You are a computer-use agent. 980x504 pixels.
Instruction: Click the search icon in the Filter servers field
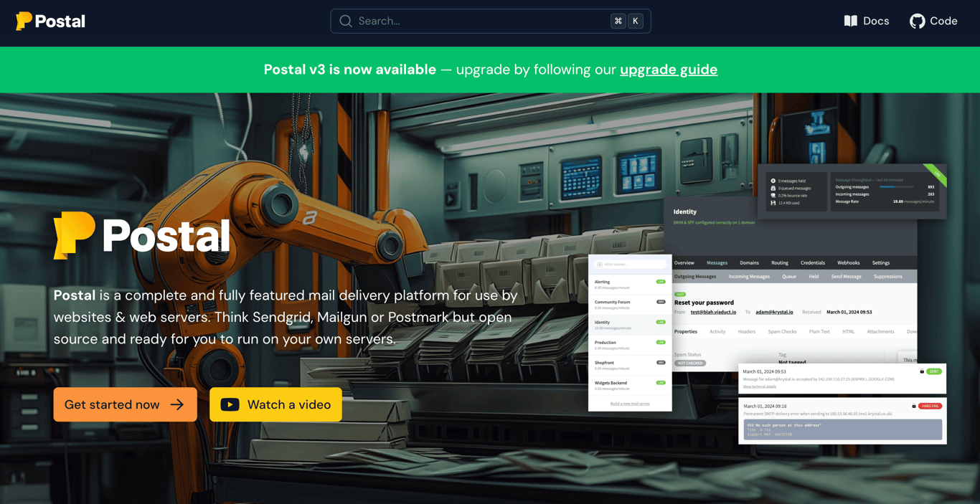pos(600,265)
